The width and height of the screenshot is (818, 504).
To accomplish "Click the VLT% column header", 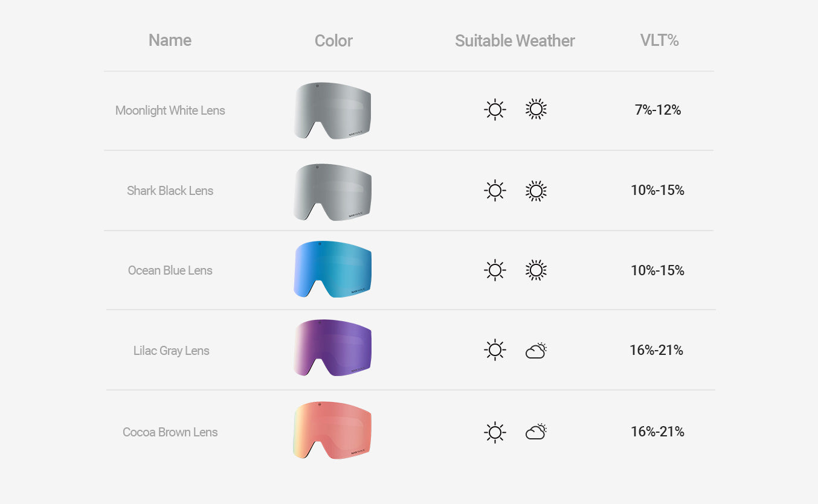I will (659, 40).
